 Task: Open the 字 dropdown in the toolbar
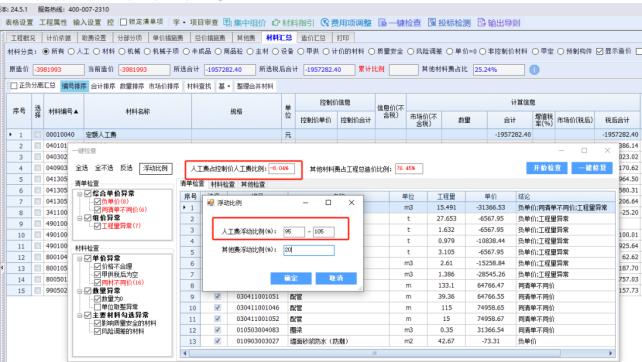click(179, 22)
